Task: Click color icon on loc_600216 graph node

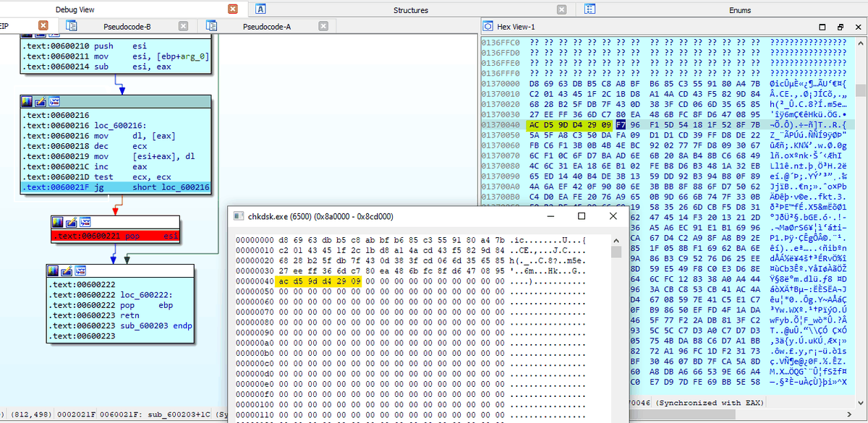Action: tap(28, 101)
